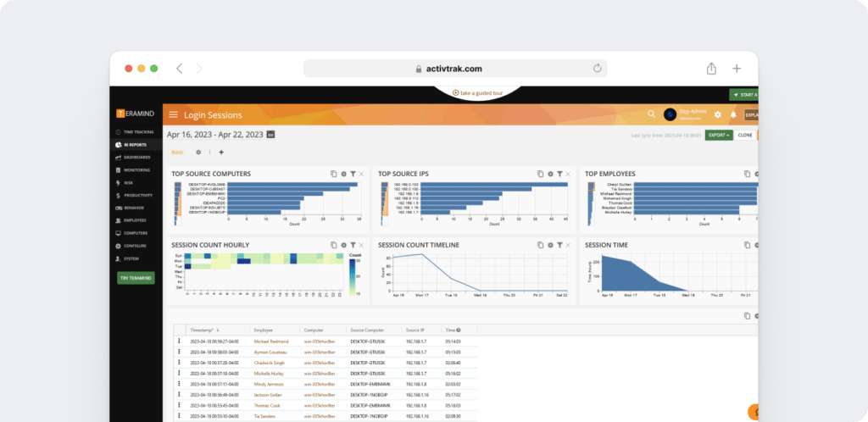The width and height of the screenshot is (868, 422).
Task: Remove the Session Count Timeline widget
Action: click(x=568, y=245)
